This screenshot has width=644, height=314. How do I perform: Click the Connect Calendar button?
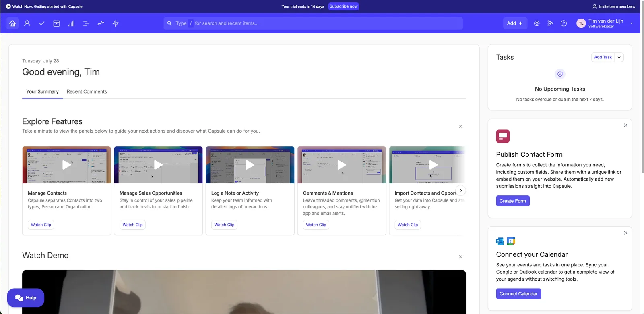coord(518,294)
